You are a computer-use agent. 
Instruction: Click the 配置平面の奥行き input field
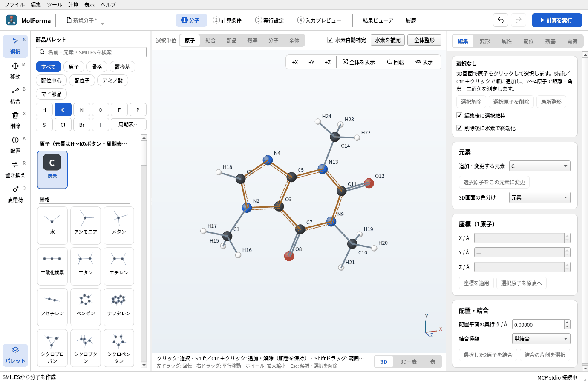[x=538, y=325]
